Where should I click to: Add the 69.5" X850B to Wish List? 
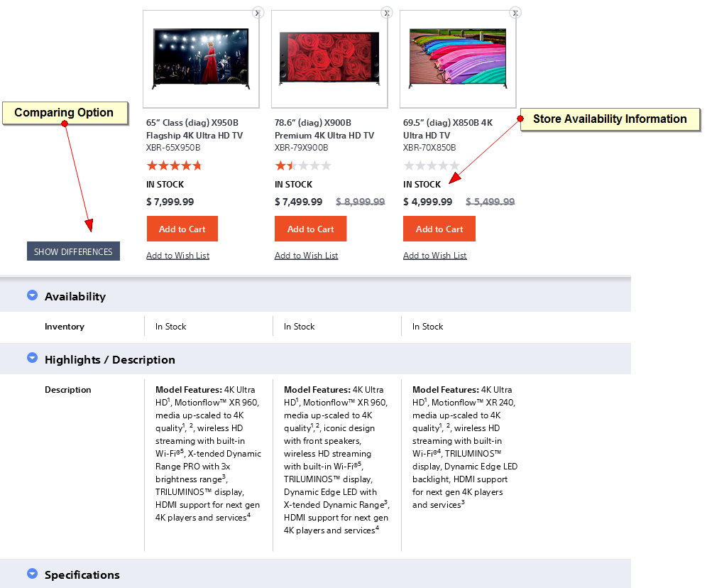pyautogui.click(x=434, y=256)
